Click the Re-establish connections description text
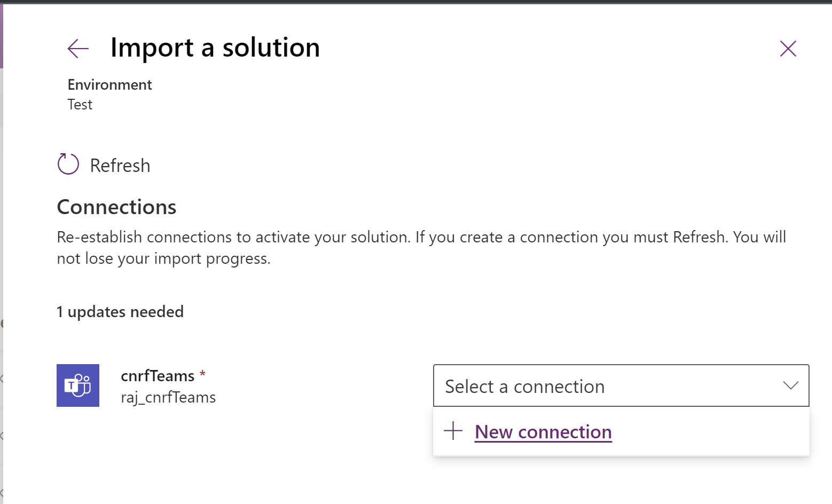The height and width of the screenshot is (504, 832). click(421, 248)
